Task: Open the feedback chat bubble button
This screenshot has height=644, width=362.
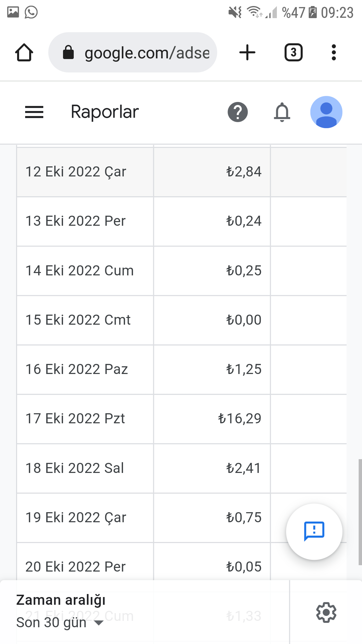Action: 314,532
